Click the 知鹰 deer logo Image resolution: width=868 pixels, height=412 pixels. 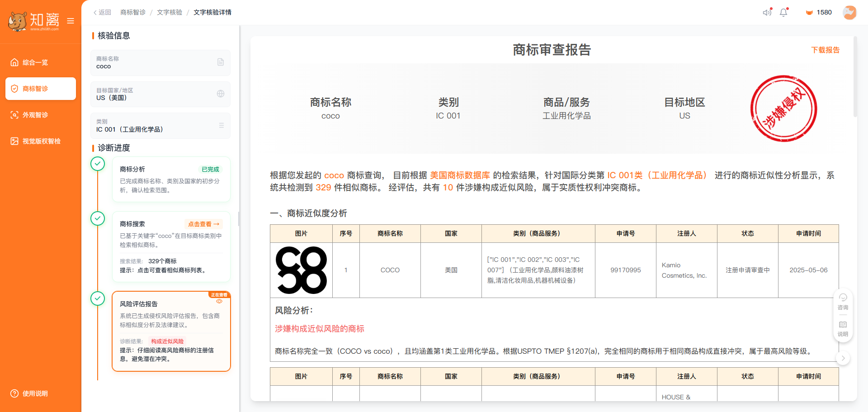tap(34, 21)
